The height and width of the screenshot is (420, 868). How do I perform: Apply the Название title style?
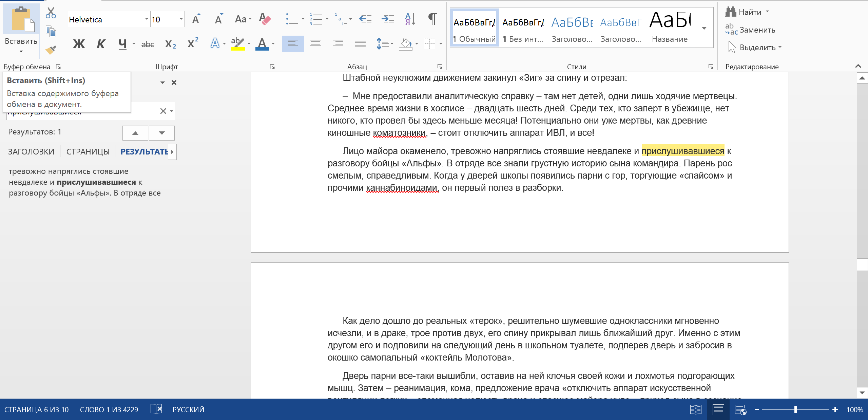coord(670,28)
